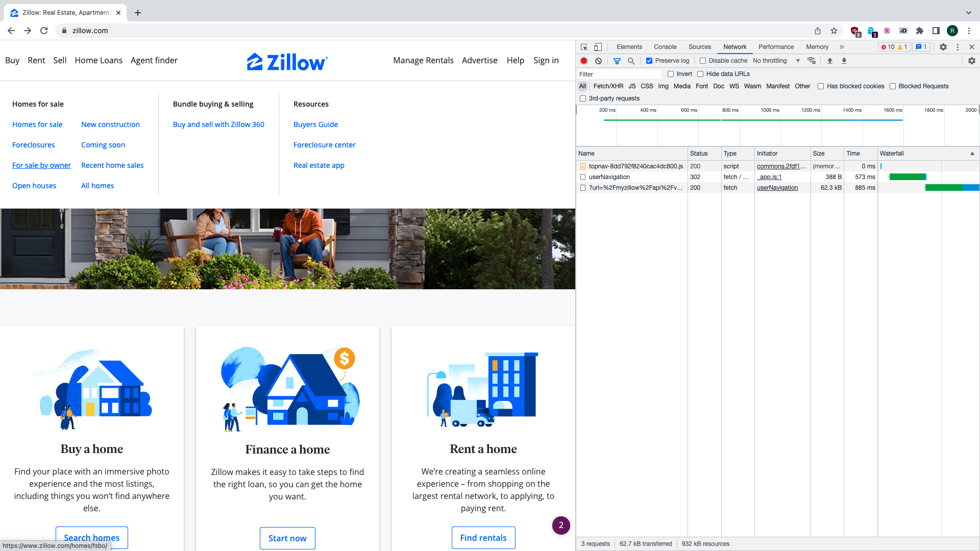
Task: Filter requests by Fetch/XHR
Action: 608,86
